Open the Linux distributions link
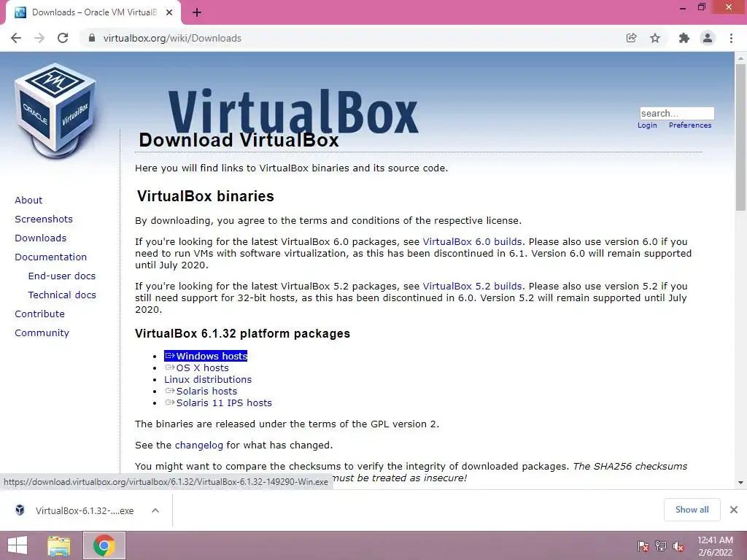The image size is (747, 560). click(x=208, y=379)
